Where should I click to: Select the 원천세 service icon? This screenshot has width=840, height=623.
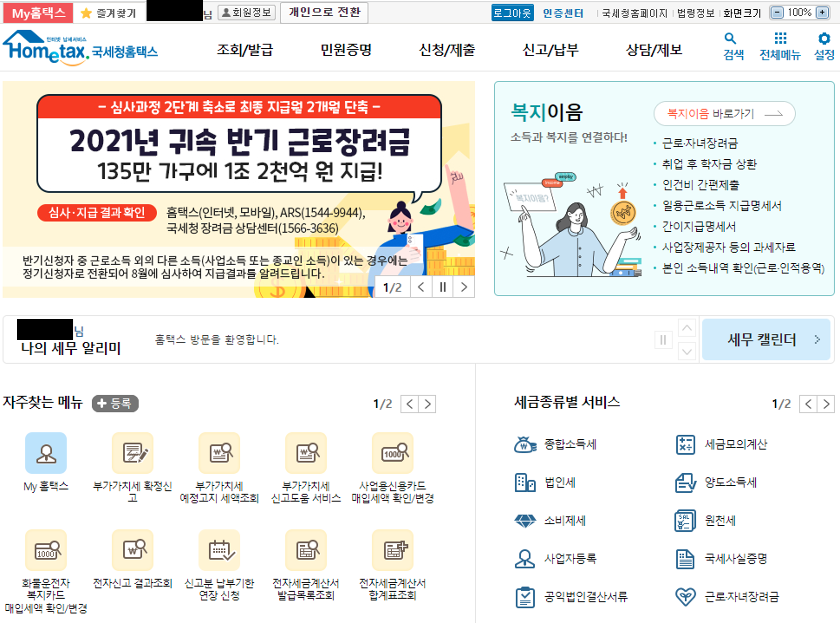tap(685, 521)
